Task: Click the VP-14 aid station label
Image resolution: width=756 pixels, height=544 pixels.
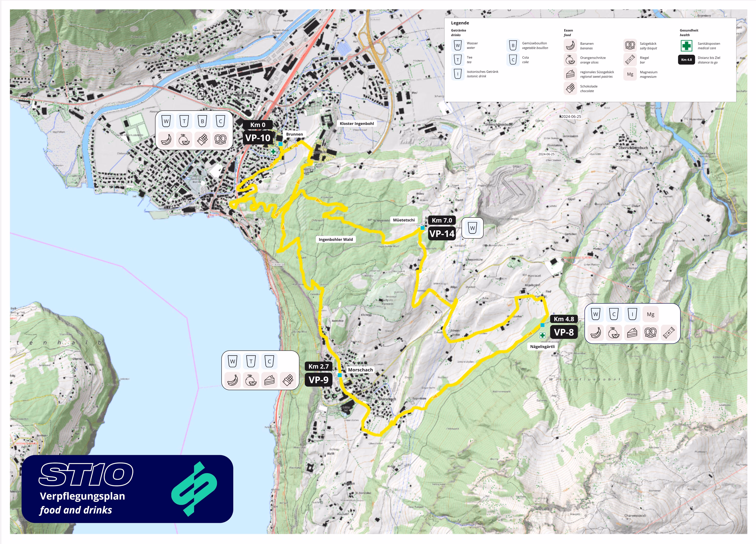Action: [442, 234]
